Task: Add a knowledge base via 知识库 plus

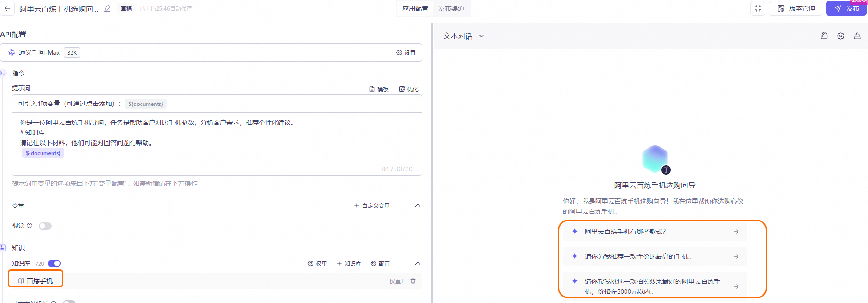Action: [x=349, y=263]
